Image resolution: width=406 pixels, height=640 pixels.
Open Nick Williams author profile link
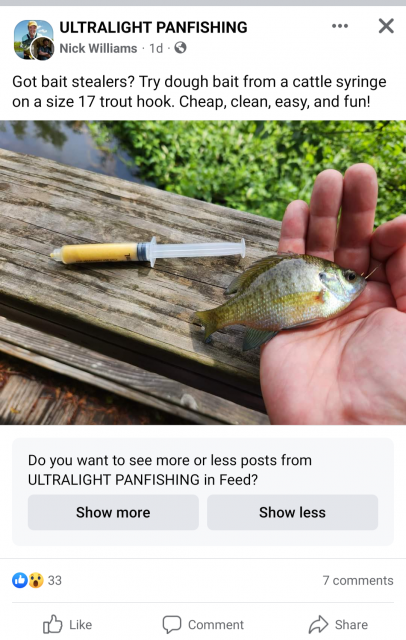[x=98, y=48]
